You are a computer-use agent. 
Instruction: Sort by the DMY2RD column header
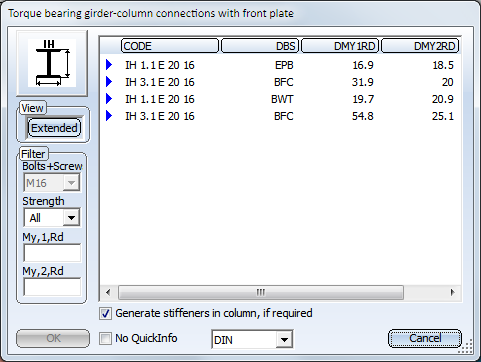coord(420,46)
